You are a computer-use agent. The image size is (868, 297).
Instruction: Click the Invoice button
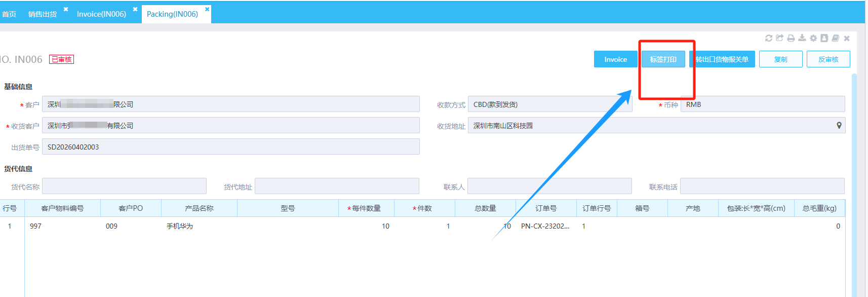point(616,59)
